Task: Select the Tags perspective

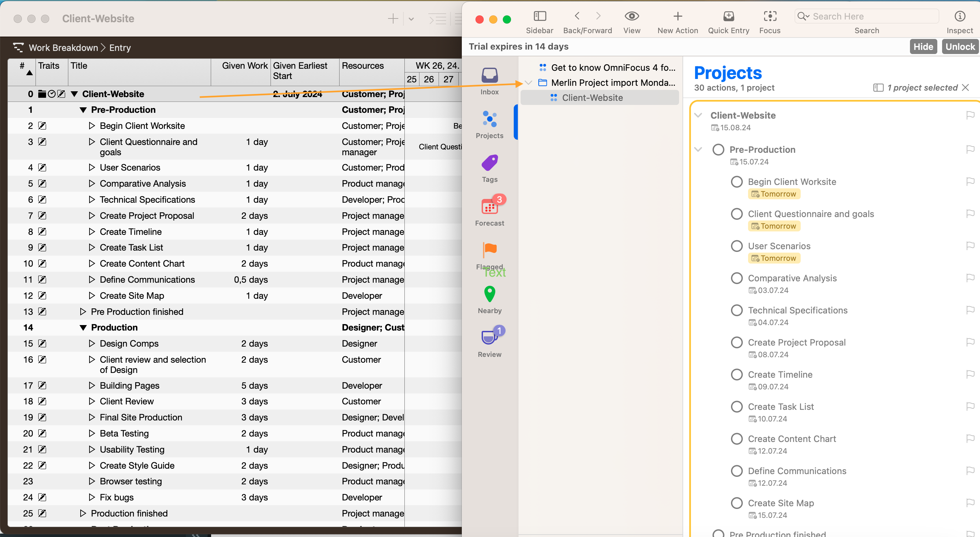Action: tap(489, 169)
